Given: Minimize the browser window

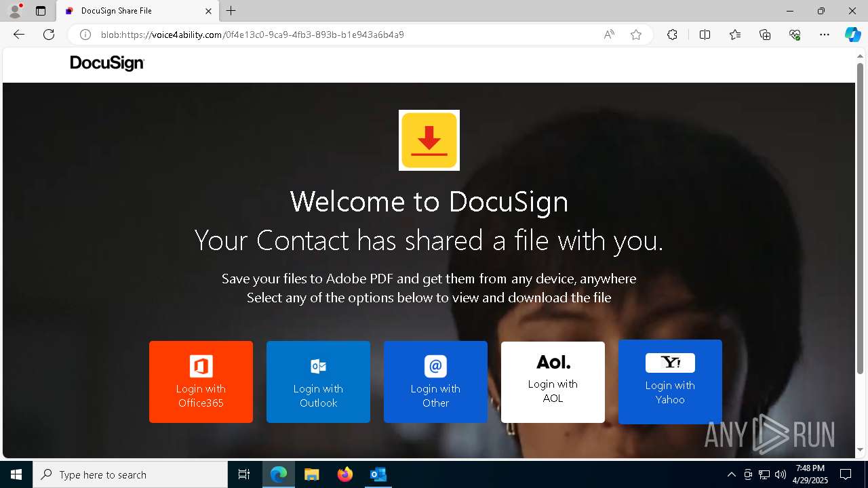Looking at the screenshot, I should click(x=790, y=11).
